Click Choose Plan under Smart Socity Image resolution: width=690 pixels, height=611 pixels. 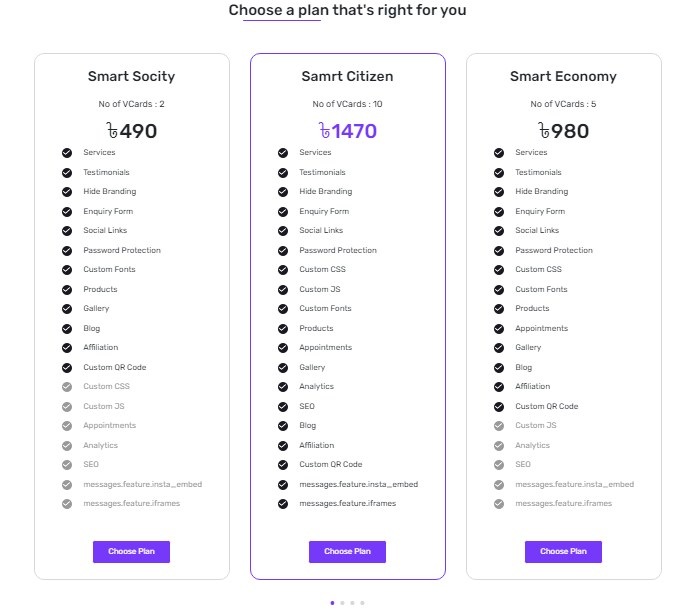[x=131, y=551]
